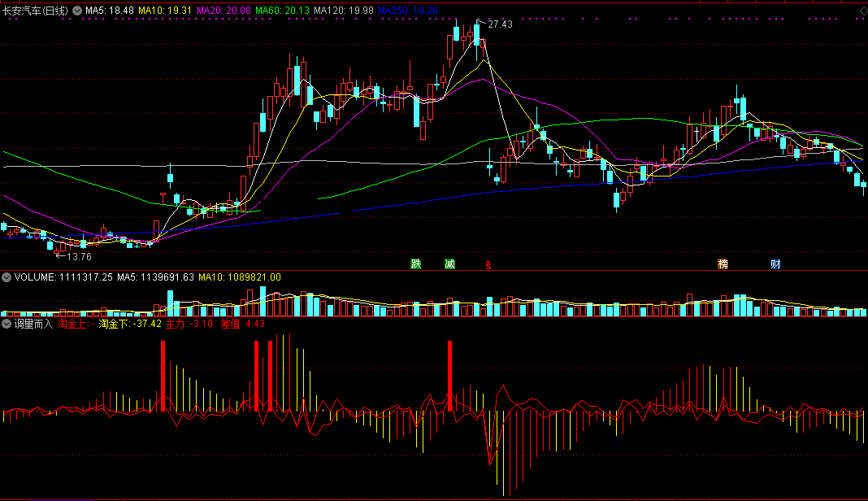
Task: Click the blue 财 financial report marker
Action: (775, 264)
